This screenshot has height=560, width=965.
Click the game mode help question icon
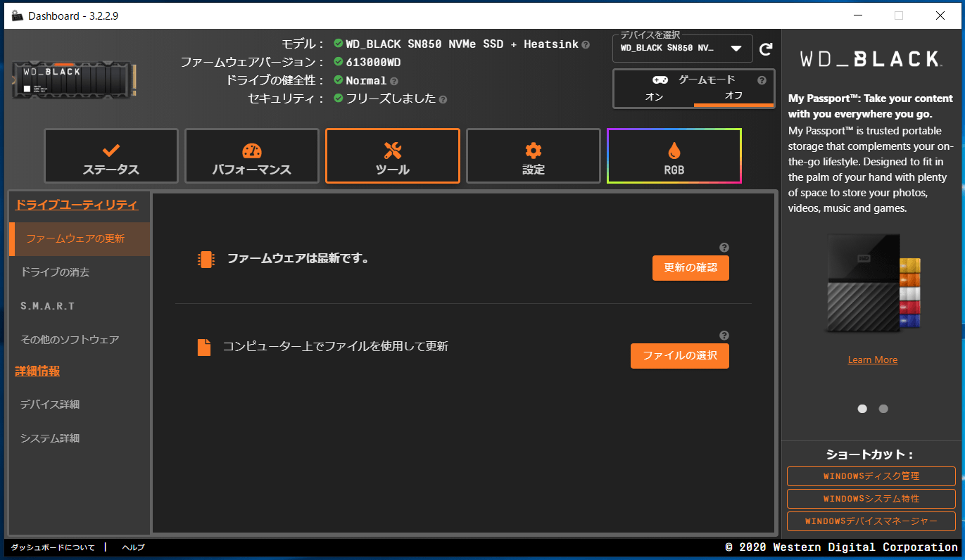pyautogui.click(x=762, y=80)
